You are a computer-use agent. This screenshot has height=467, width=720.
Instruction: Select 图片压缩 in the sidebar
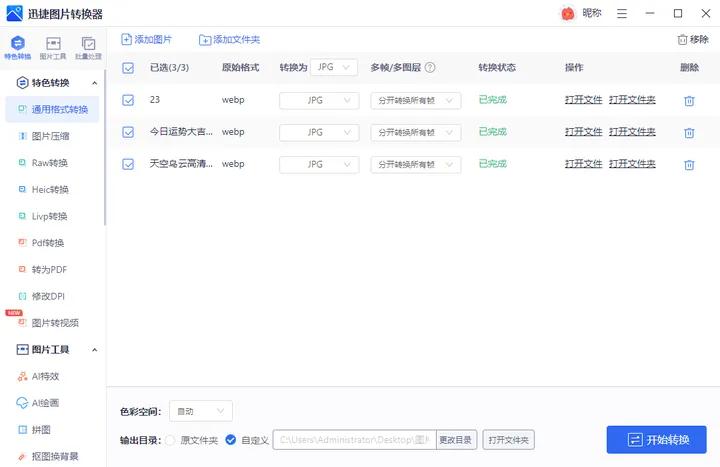click(50, 136)
